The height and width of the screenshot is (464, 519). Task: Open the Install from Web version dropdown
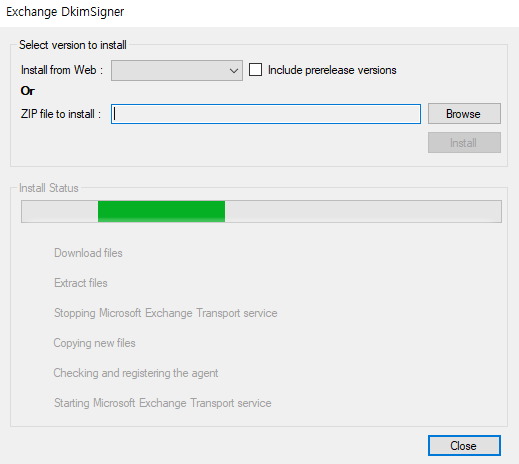[177, 70]
